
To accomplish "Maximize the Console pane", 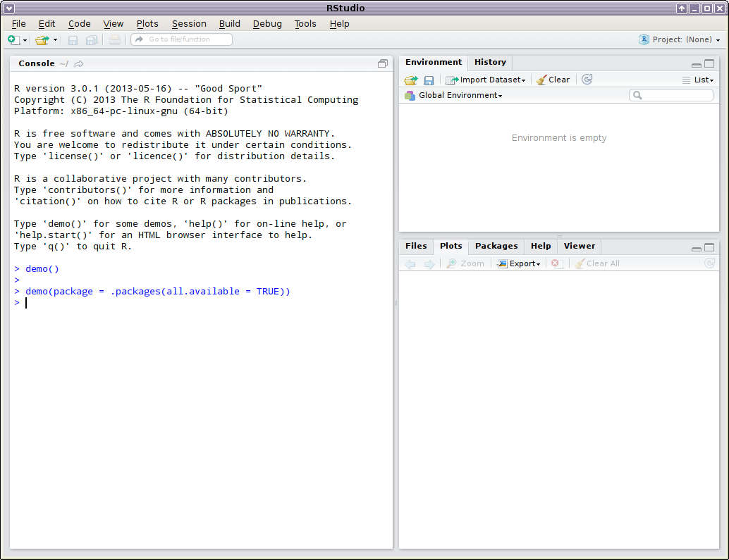I will click(x=383, y=63).
